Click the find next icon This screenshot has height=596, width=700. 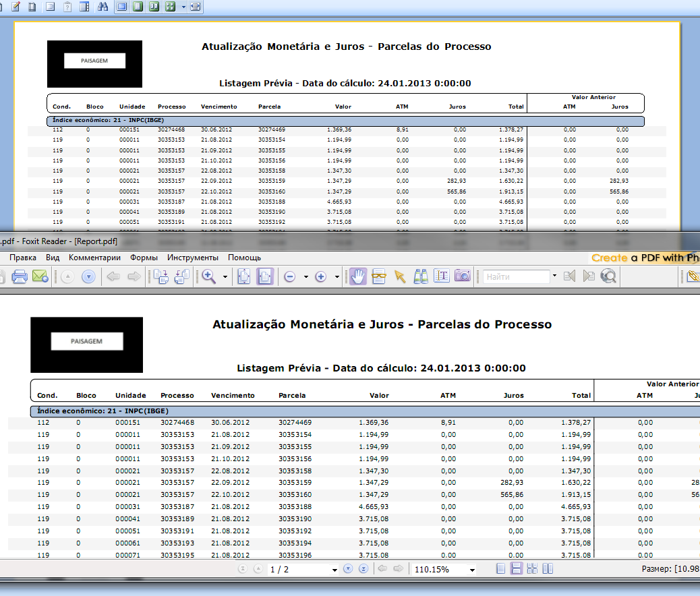click(x=589, y=277)
